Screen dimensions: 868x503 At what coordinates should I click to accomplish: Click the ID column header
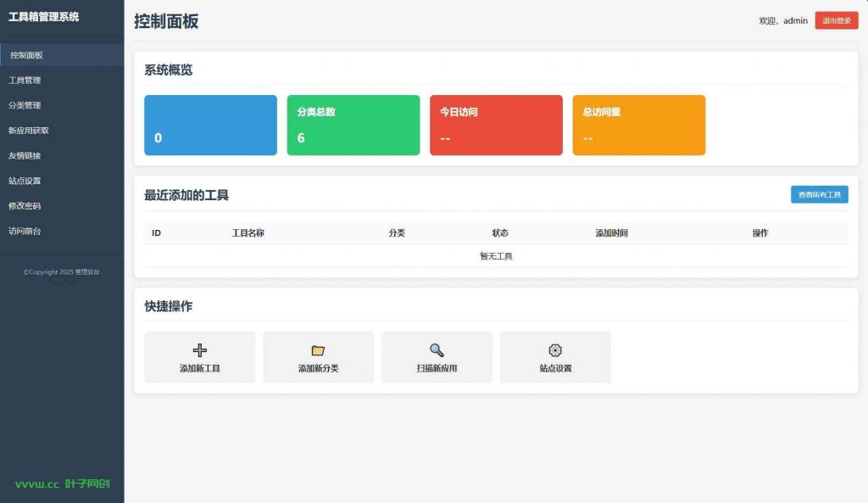(156, 233)
